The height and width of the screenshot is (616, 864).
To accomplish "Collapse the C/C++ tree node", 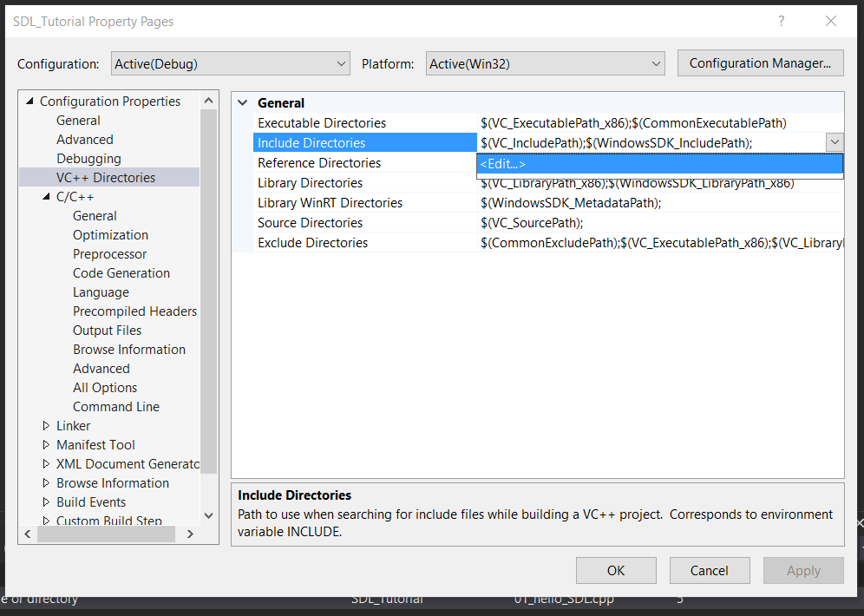I will (x=46, y=197).
